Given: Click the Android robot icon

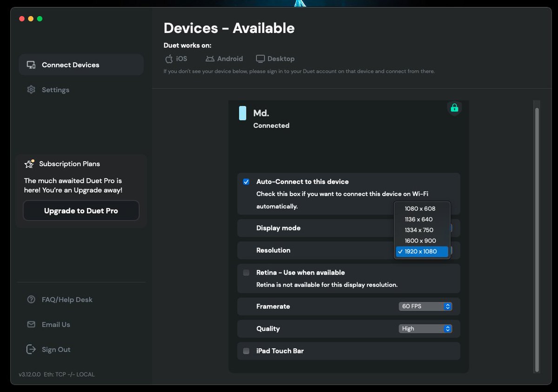Looking at the screenshot, I should tap(210, 59).
